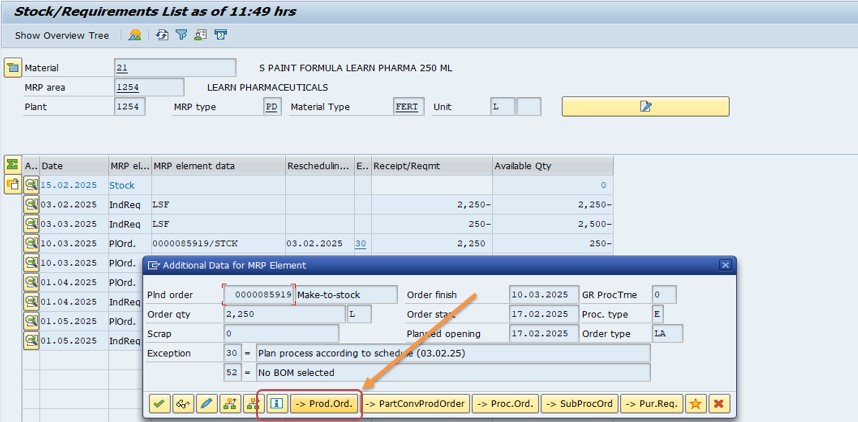Click MRP area field with 1254

[149, 87]
